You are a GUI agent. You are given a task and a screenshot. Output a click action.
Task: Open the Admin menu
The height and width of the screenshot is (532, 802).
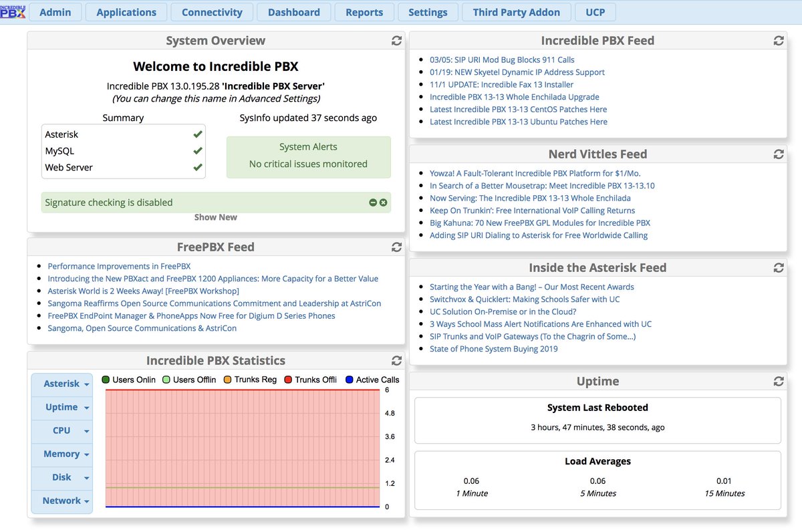[55, 12]
